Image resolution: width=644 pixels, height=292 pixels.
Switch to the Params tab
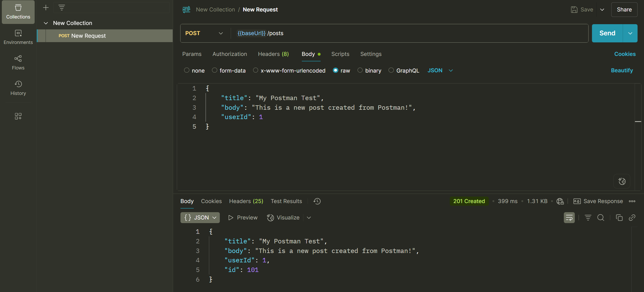(192, 54)
